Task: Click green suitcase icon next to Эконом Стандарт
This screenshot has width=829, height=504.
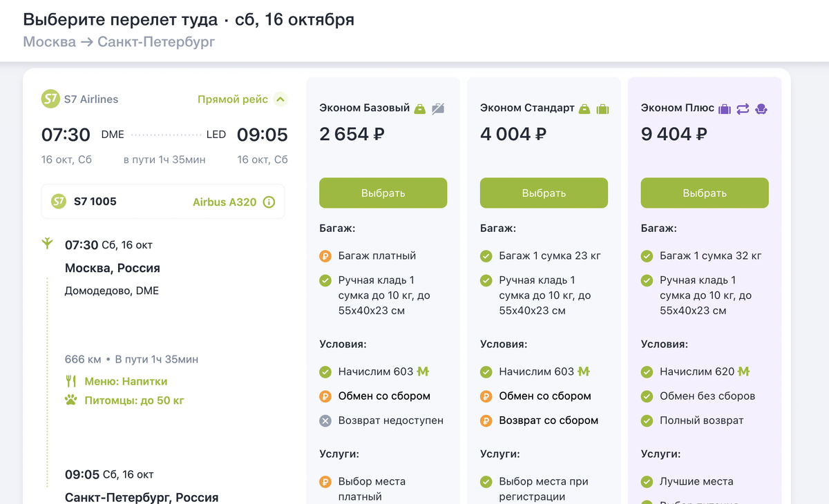Action: pyautogui.click(x=602, y=108)
